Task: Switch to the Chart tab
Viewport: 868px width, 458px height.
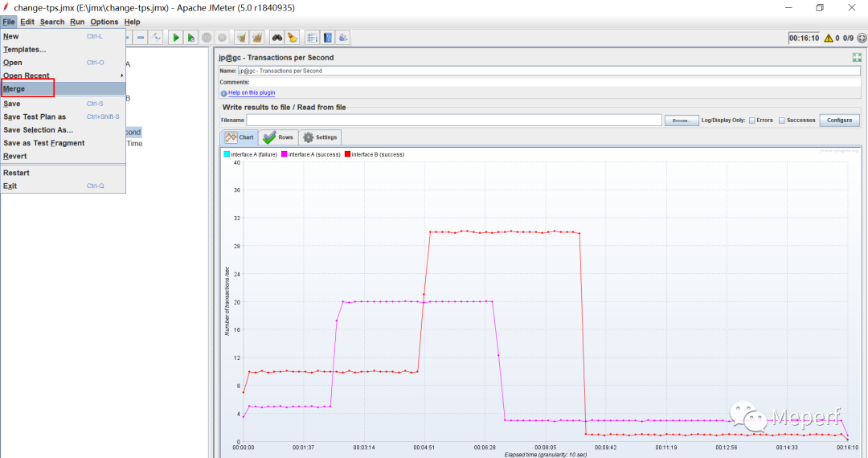Action: [x=240, y=137]
